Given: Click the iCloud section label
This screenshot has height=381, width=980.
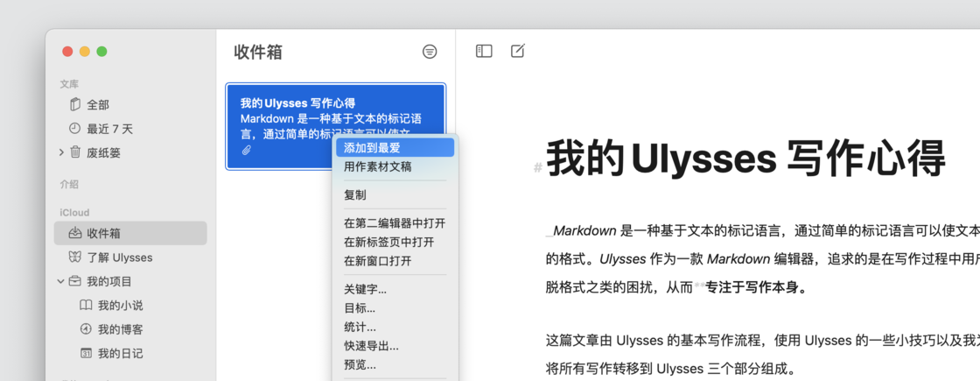Looking at the screenshot, I should pos(74,213).
